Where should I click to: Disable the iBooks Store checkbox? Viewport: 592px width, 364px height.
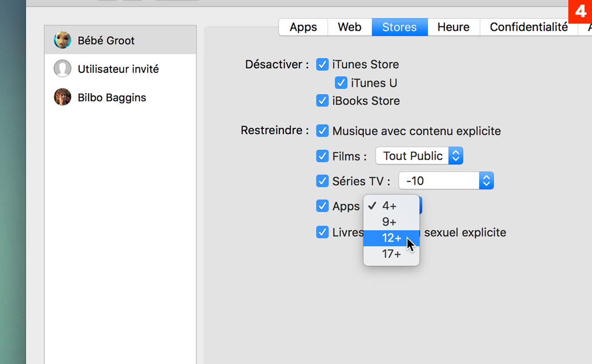pyautogui.click(x=322, y=101)
